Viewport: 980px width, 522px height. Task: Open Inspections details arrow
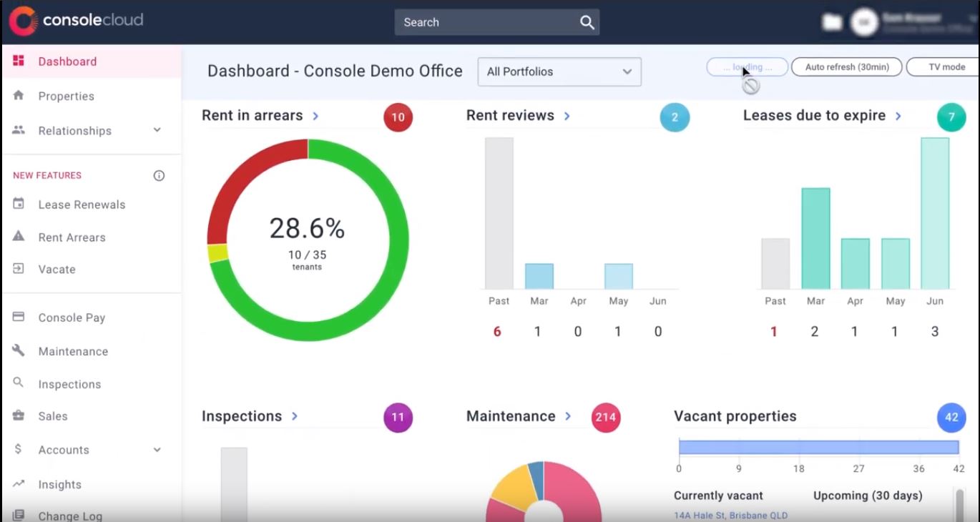294,416
